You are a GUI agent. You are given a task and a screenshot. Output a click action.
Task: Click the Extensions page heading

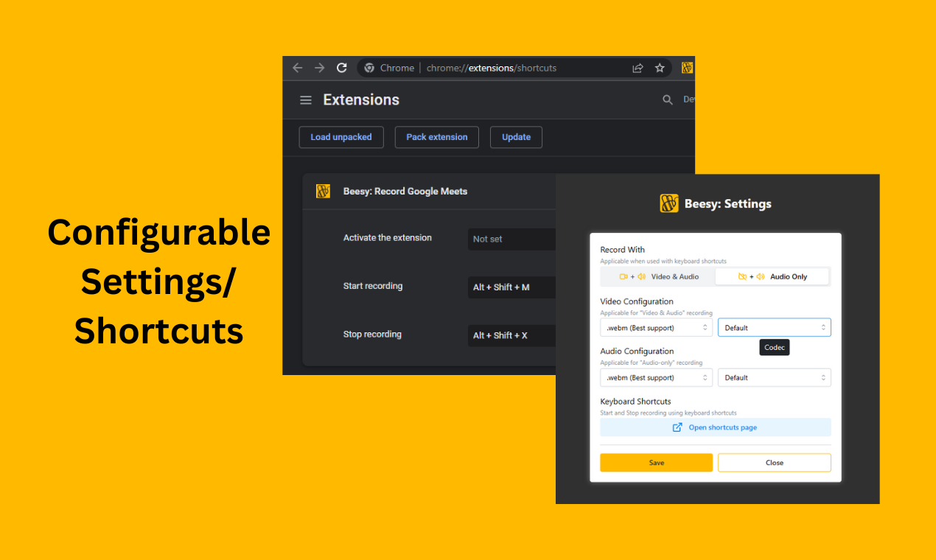[361, 100]
